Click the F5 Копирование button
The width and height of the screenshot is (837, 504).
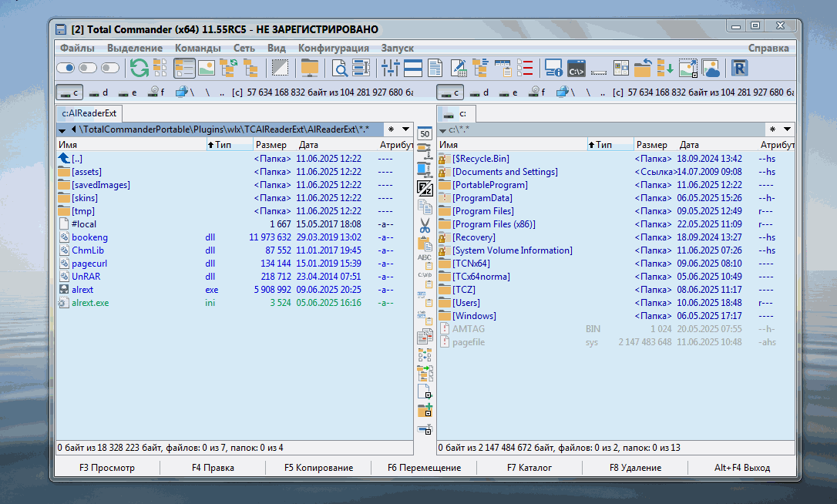[318, 468]
